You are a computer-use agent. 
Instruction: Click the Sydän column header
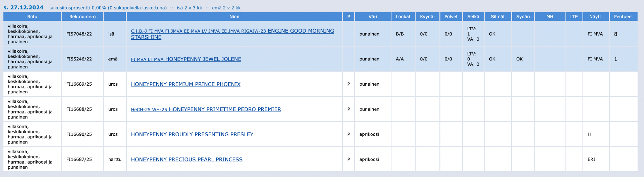tap(523, 16)
